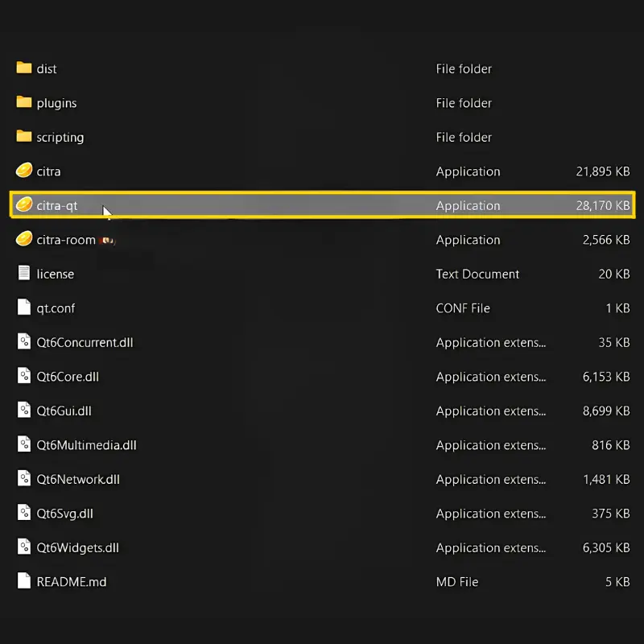The image size is (644, 644).
Task: Select the Qt6Concurrent.dll file icon
Action: coord(24,342)
